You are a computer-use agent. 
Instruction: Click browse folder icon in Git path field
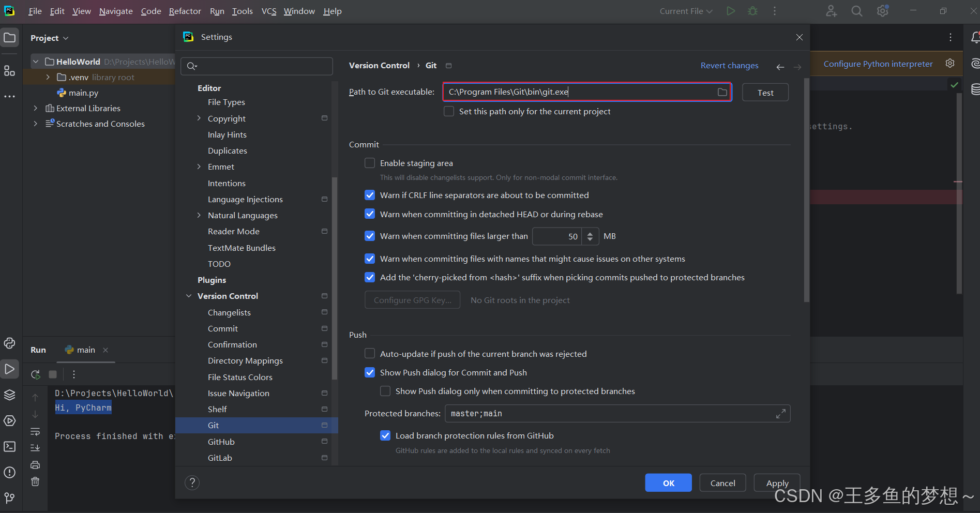722,92
